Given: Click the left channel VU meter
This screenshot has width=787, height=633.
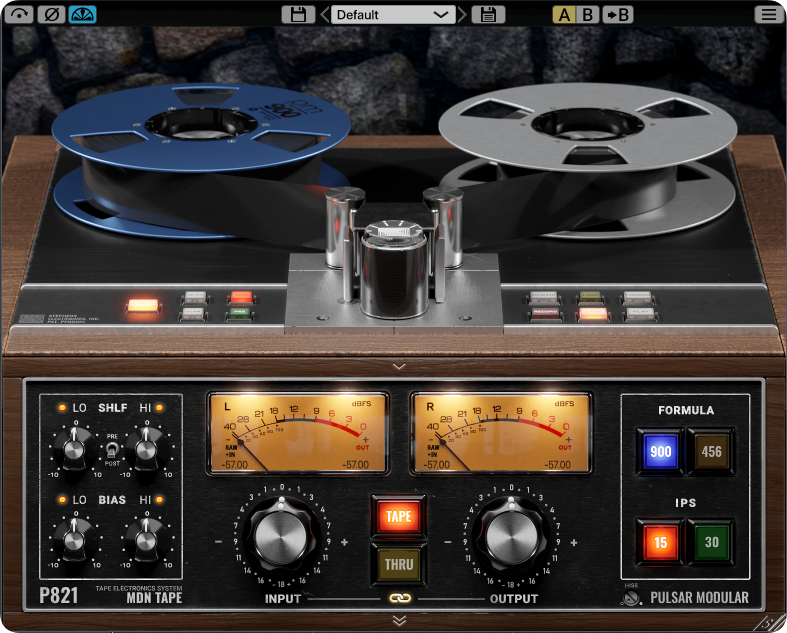Looking at the screenshot, I should pyautogui.click(x=297, y=433).
